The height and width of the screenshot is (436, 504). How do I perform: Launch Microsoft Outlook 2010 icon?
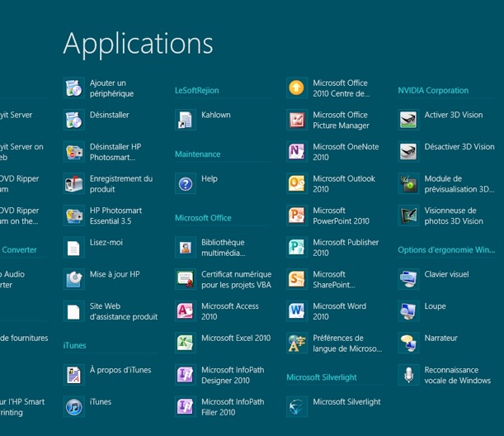(x=297, y=183)
